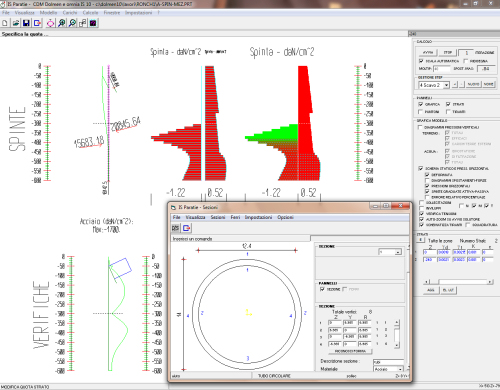This screenshot has height=390, width=500.
Task: Open the Opzioni menu in Sezioni window
Action: pos(285,217)
